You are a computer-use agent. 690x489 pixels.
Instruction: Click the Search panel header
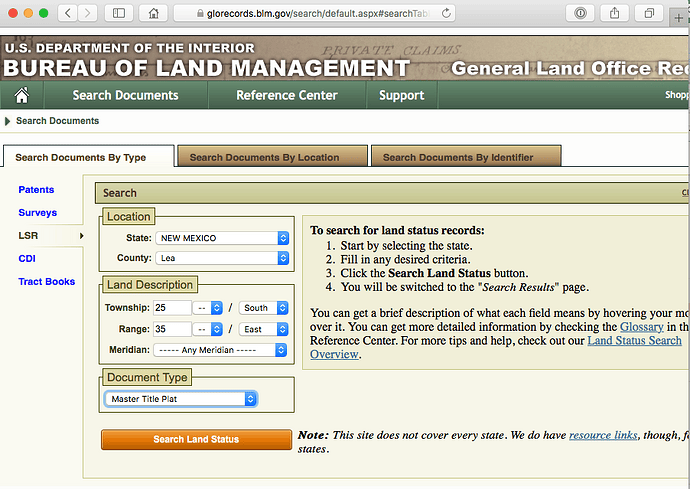[x=392, y=193]
